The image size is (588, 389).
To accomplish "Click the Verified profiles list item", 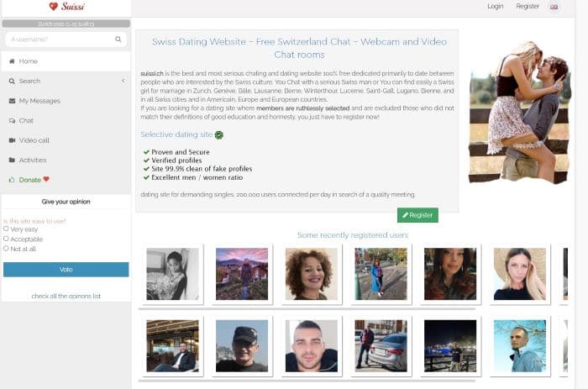I will coord(176,160).
